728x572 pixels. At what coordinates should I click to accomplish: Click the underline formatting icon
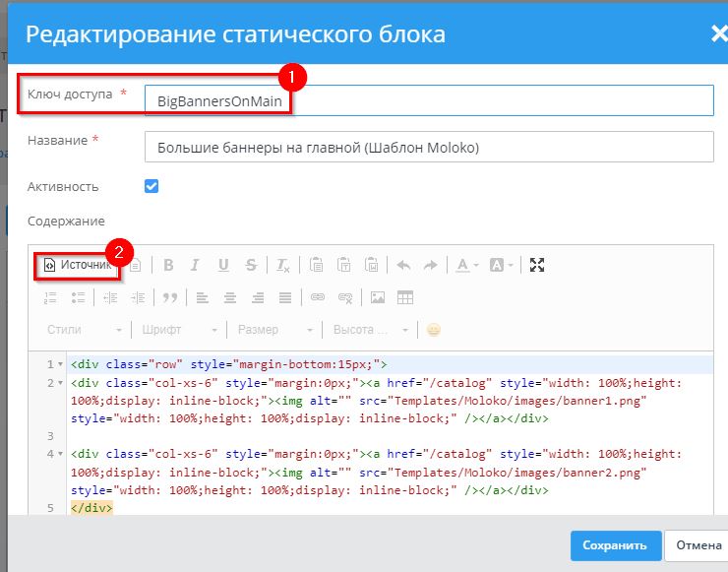pyautogui.click(x=223, y=265)
